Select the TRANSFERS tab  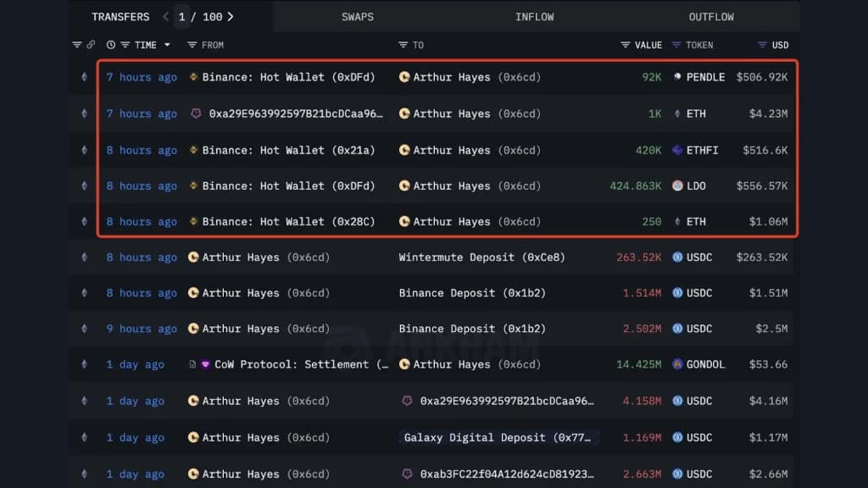pos(120,17)
